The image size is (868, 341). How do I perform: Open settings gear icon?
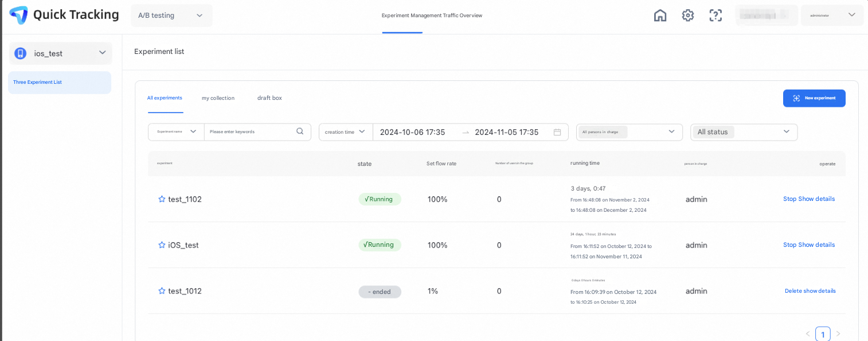click(687, 15)
